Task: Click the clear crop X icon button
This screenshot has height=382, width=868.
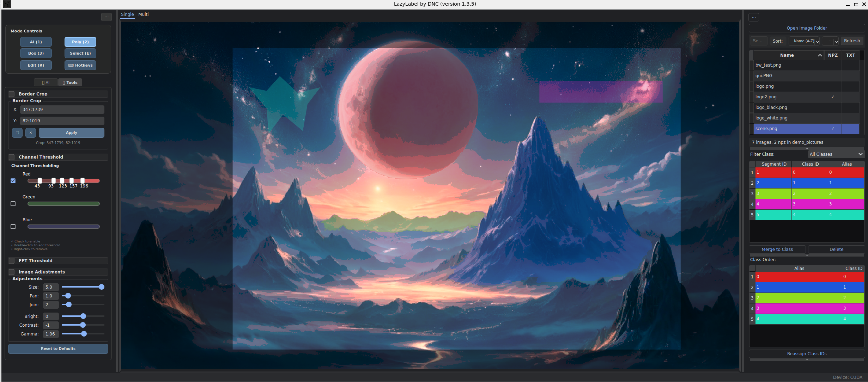Action: [31, 133]
